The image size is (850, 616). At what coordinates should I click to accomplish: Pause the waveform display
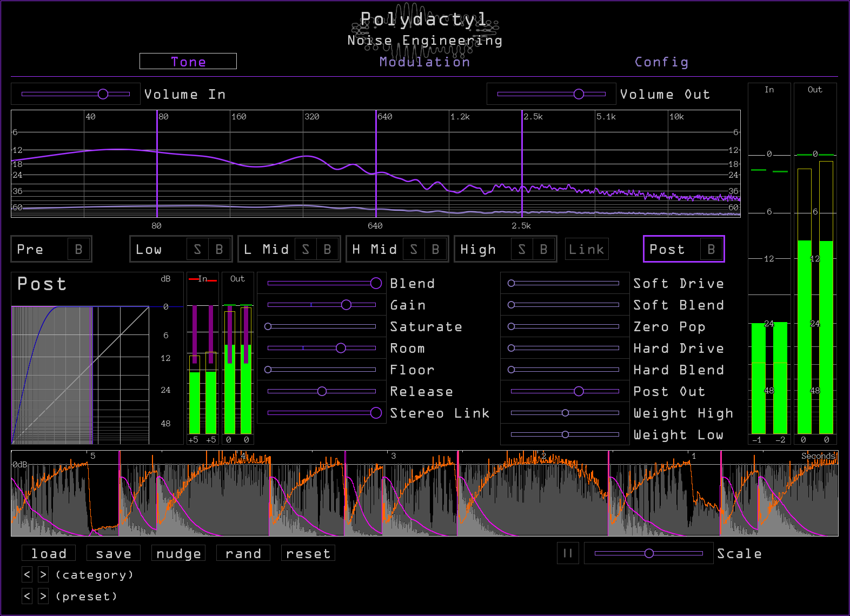click(568, 553)
